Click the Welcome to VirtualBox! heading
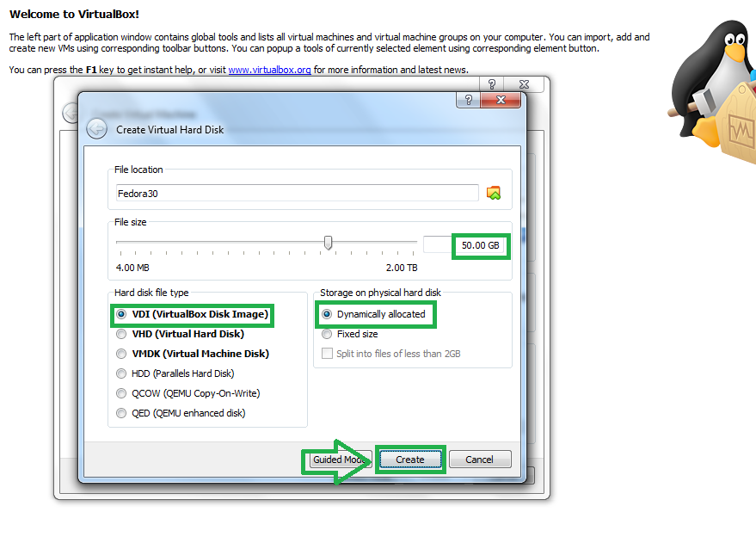This screenshot has width=756, height=543. coord(74,14)
